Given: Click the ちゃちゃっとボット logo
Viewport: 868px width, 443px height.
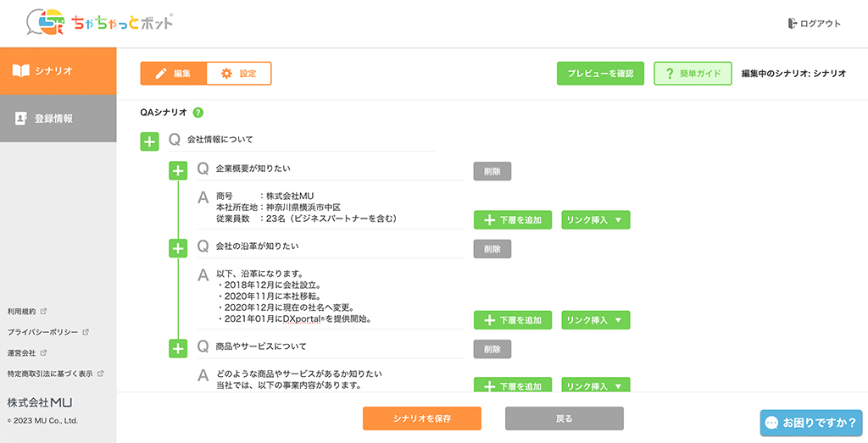Looking at the screenshot, I should point(100,23).
